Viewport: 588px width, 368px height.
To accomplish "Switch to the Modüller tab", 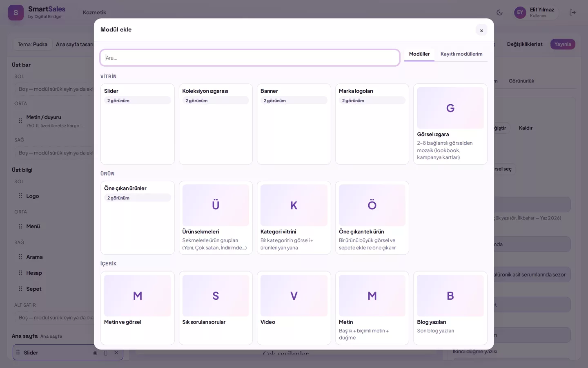I will (419, 54).
